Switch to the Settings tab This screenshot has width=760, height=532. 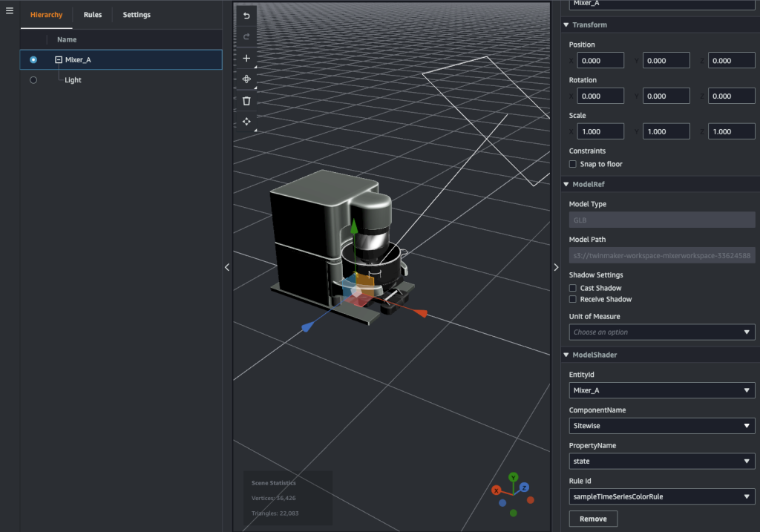pyautogui.click(x=137, y=15)
